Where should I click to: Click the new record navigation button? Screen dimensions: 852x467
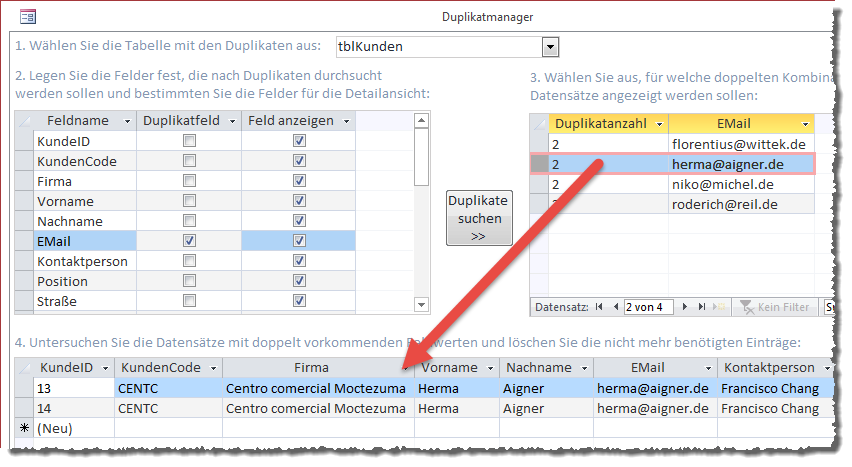(719, 307)
